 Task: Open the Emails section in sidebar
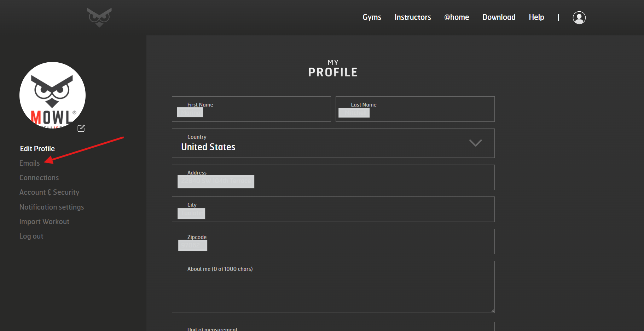(30, 163)
